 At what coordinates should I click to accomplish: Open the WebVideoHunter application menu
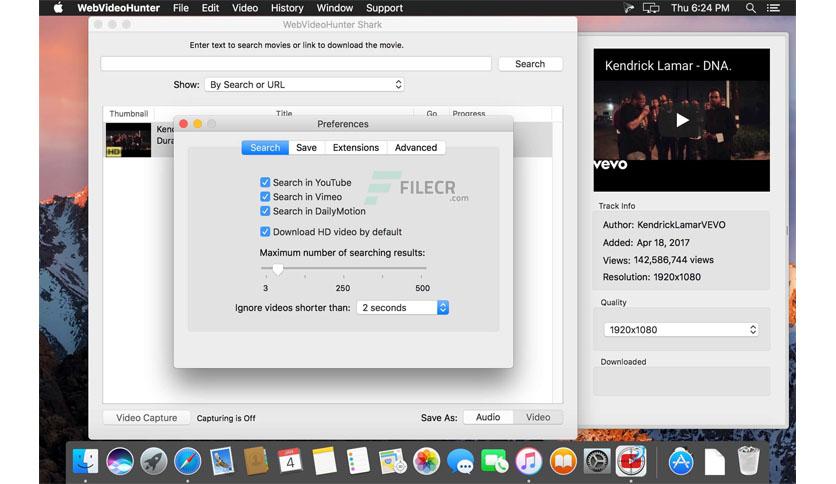(x=118, y=8)
